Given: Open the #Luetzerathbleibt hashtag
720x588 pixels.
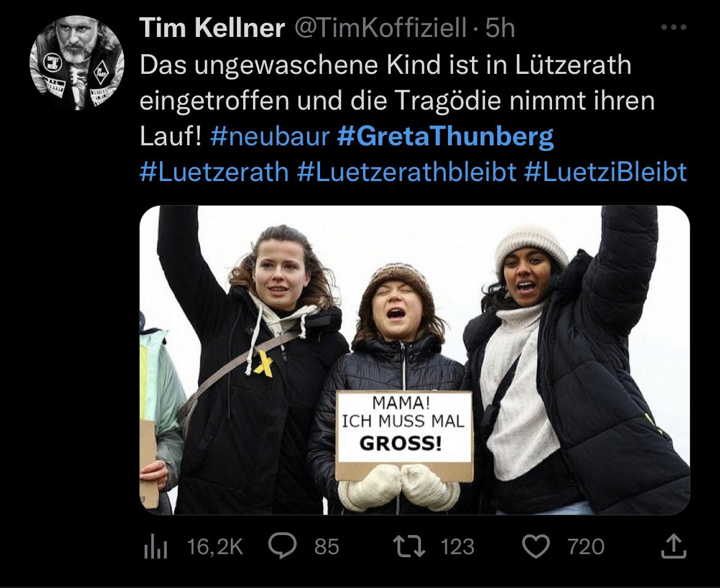Looking at the screenshot, I should click(407, 172).
